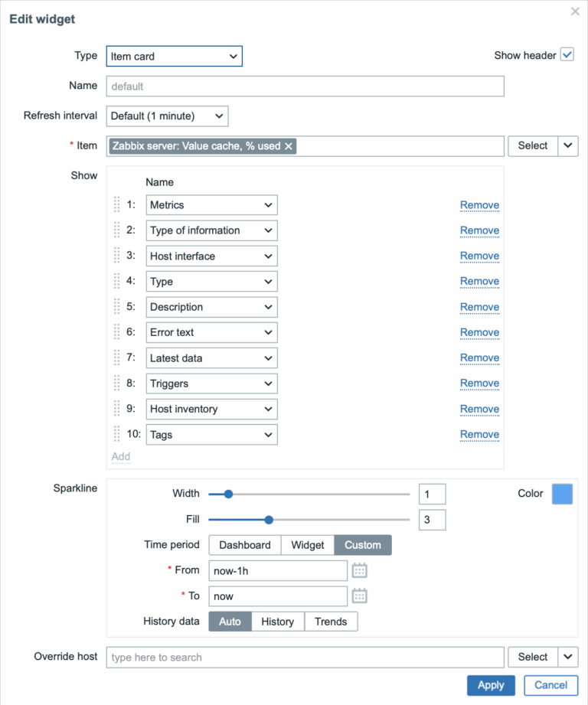Switch Time period to Widget
The width and height of the screenshot is (588, 705).
click(x=308, y=545)
